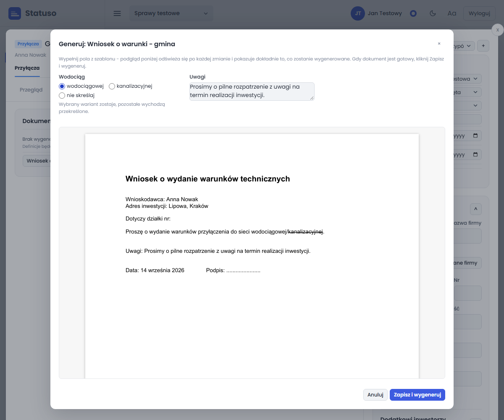The width and height of the screenshot is (504, 420).
Task: Click the + button in the background panel
Action: (483, 46)
